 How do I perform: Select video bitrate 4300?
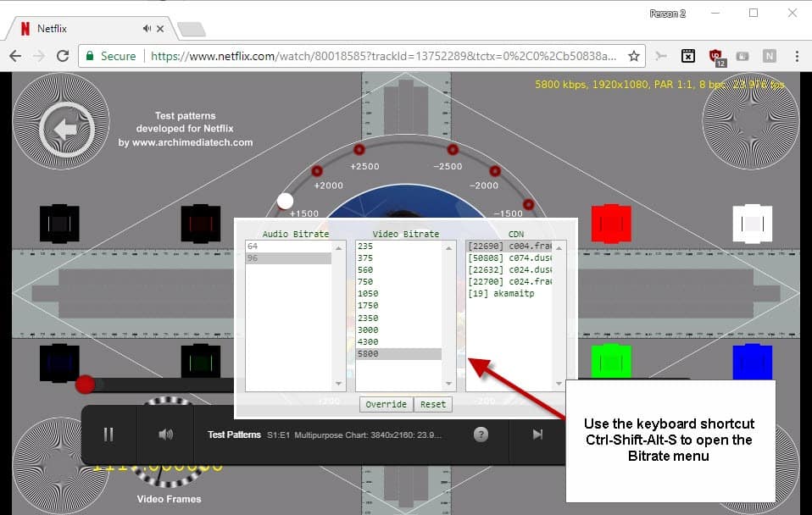point(398,342)
